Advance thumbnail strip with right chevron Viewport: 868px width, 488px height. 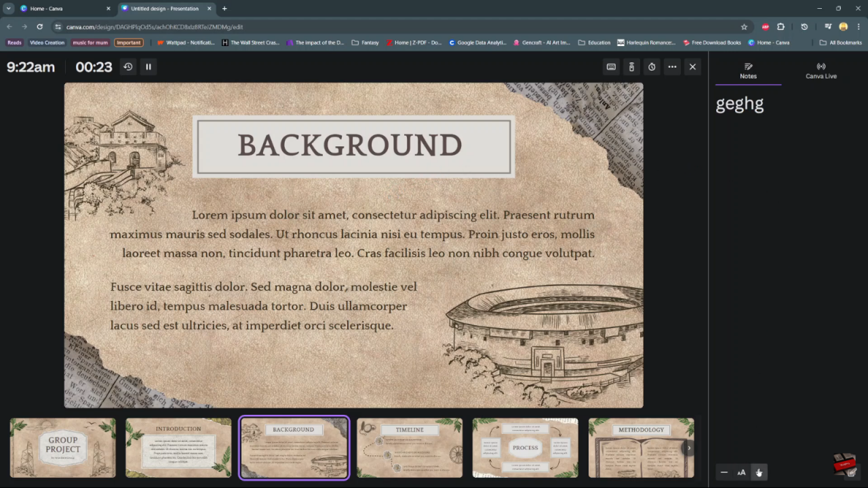click(689, 448)
